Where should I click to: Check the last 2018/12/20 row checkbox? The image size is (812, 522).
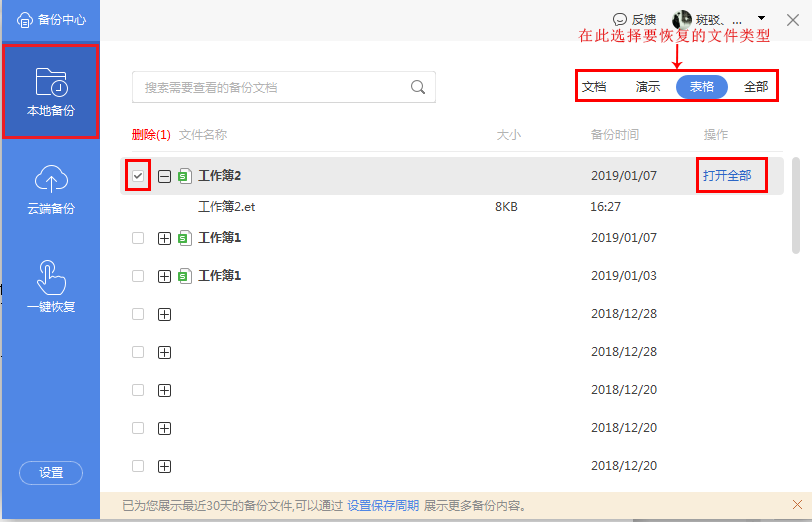138,466
